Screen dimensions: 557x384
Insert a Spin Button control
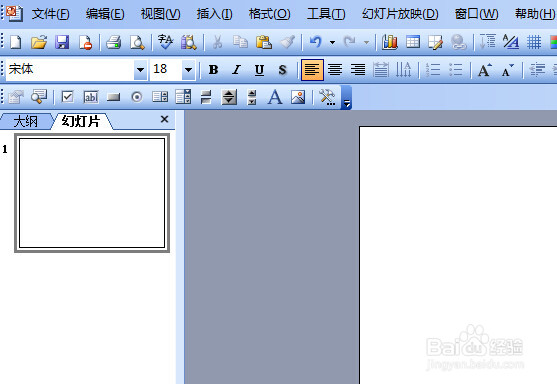coord(229,97)
